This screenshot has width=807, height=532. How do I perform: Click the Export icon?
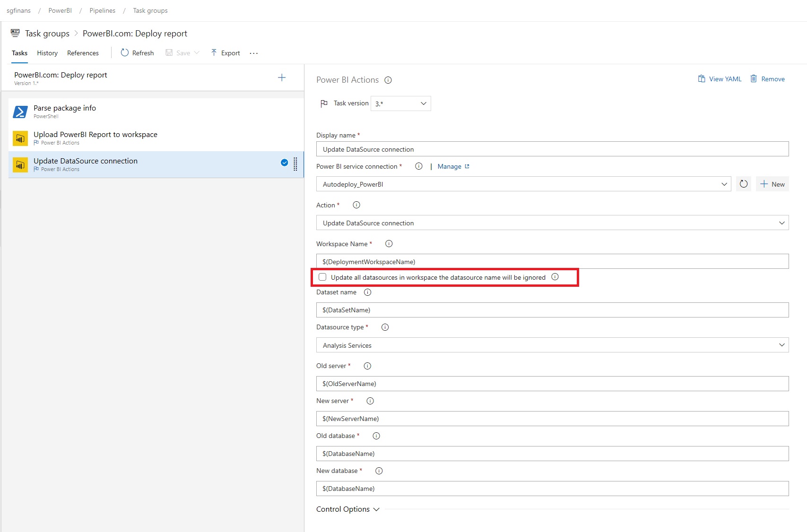coord(214,52)
